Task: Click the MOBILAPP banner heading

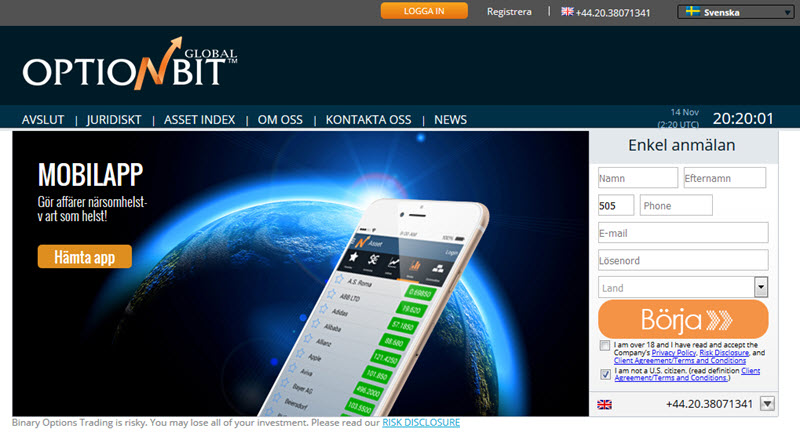Action: point(90,175)
